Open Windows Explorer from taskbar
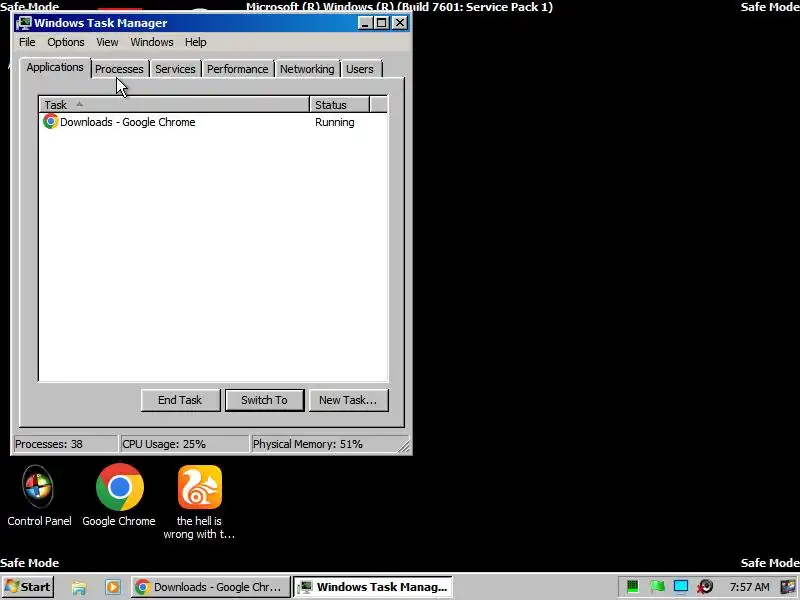Screen dimensions: 800x600 pos(79,587)
